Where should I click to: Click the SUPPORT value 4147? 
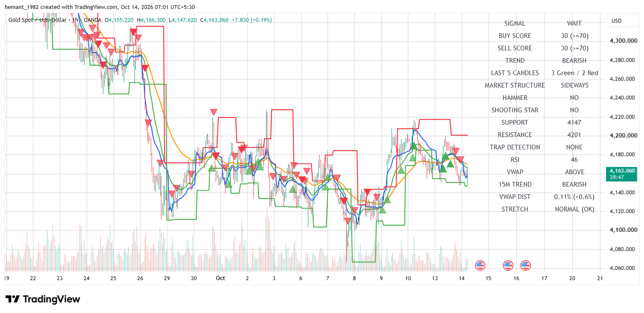coord(574,123)
